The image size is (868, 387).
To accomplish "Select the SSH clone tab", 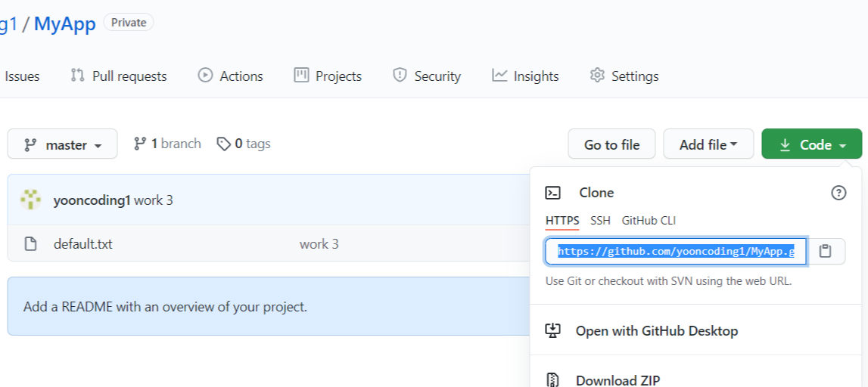I will [600, 221].
